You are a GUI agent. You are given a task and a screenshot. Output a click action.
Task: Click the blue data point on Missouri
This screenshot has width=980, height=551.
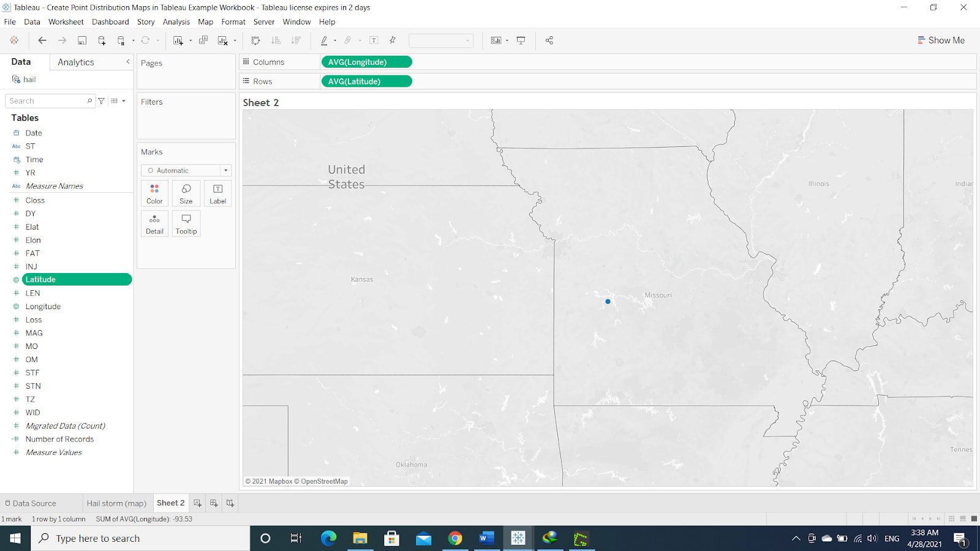click(x=608, y=302)
